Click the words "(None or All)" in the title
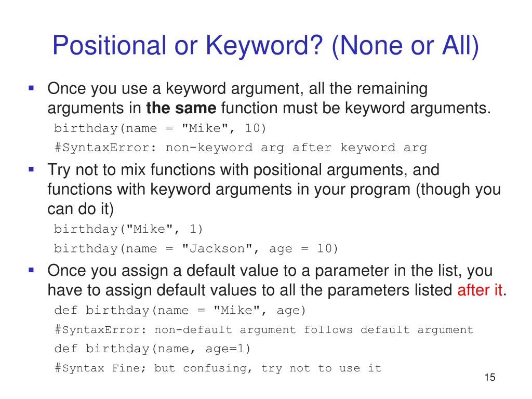The height and width of the screenshot is (399, 532). (x=405, y=46)
